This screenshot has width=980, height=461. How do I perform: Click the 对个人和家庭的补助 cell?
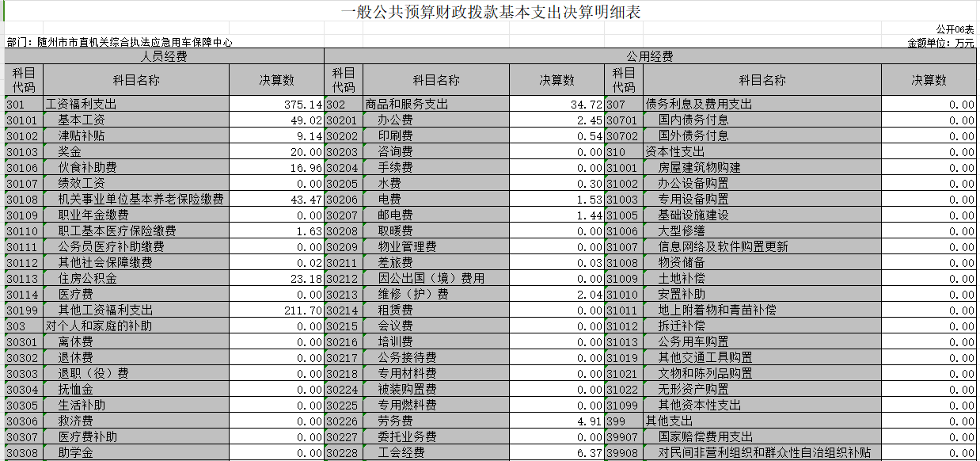pyautogui.click(x=136, y=326)
